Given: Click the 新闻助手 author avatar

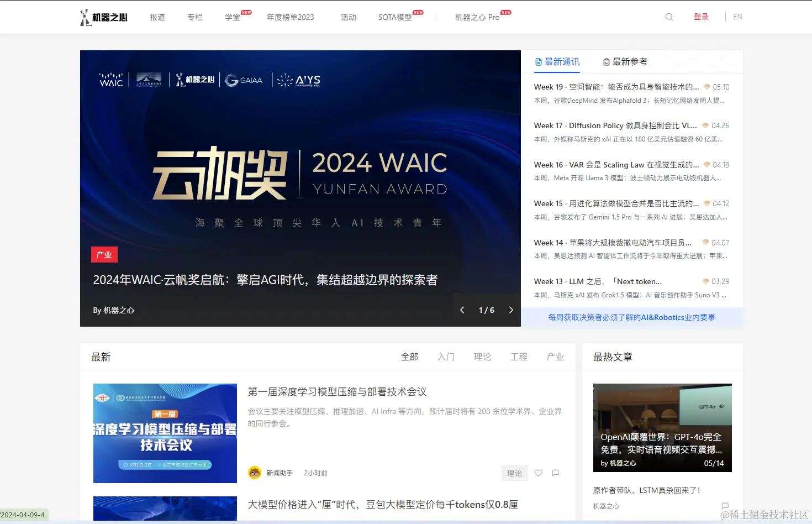Looking at the screenshot, I should pyautogui.click(x=255, y=473).
